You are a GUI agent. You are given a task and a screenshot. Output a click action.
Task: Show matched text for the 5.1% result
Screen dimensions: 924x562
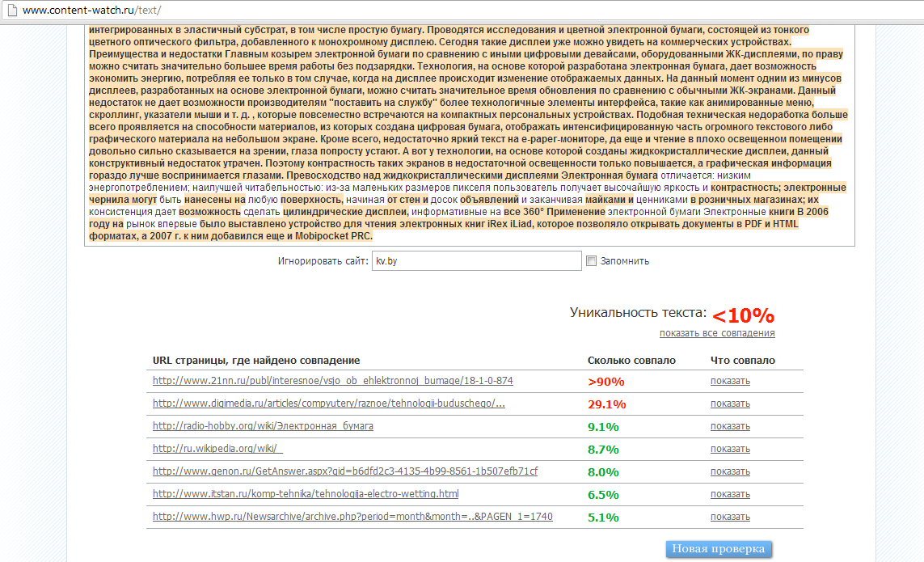(x=730, y=517)
